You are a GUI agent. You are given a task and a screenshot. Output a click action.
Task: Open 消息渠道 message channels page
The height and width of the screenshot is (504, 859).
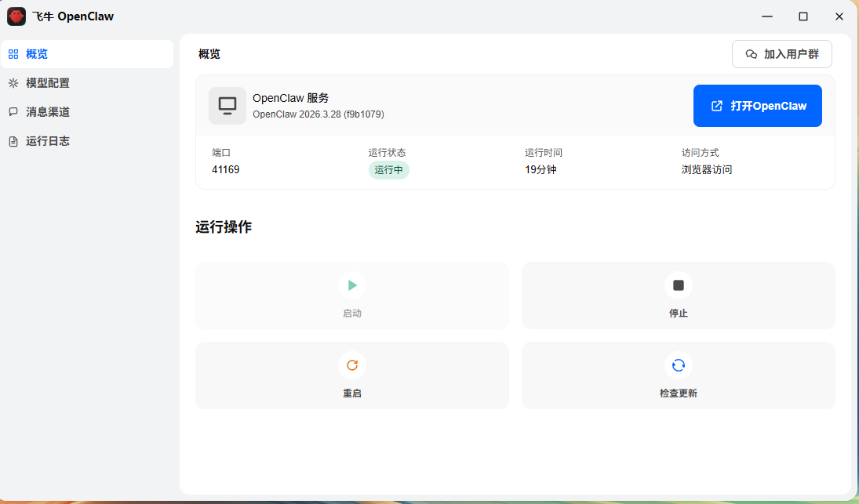coord(87,112)
